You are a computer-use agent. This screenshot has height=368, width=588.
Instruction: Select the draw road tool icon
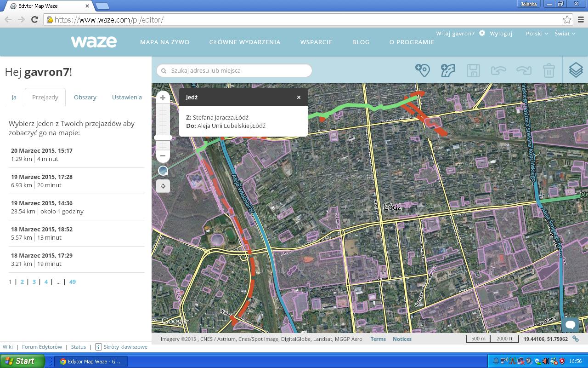coord(447,70)
